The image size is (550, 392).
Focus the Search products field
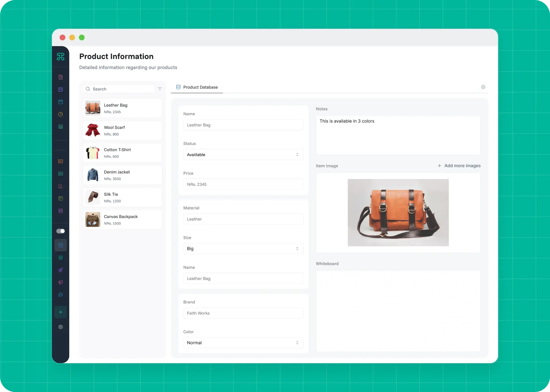(x=119, y=89)
